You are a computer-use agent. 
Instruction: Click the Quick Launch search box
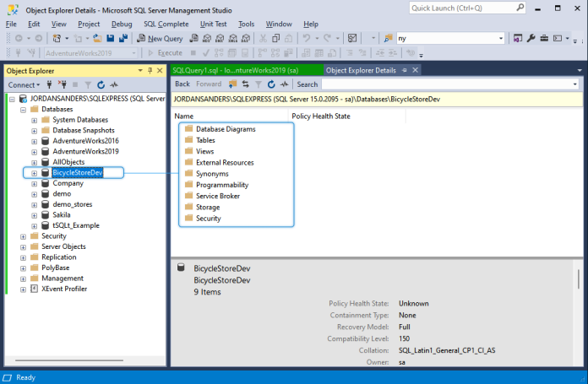(x=467, y=8)
